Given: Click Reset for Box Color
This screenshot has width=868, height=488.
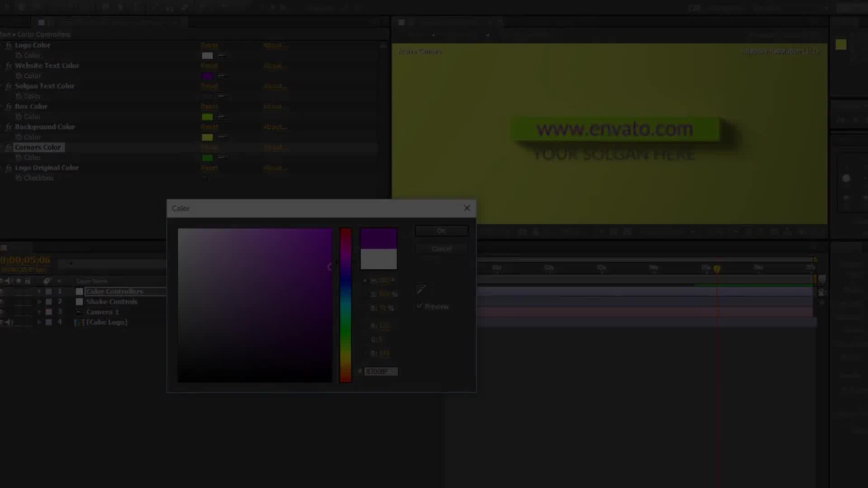Looking at the screenshot, I should pyautogui.click(x=209, y=106).
